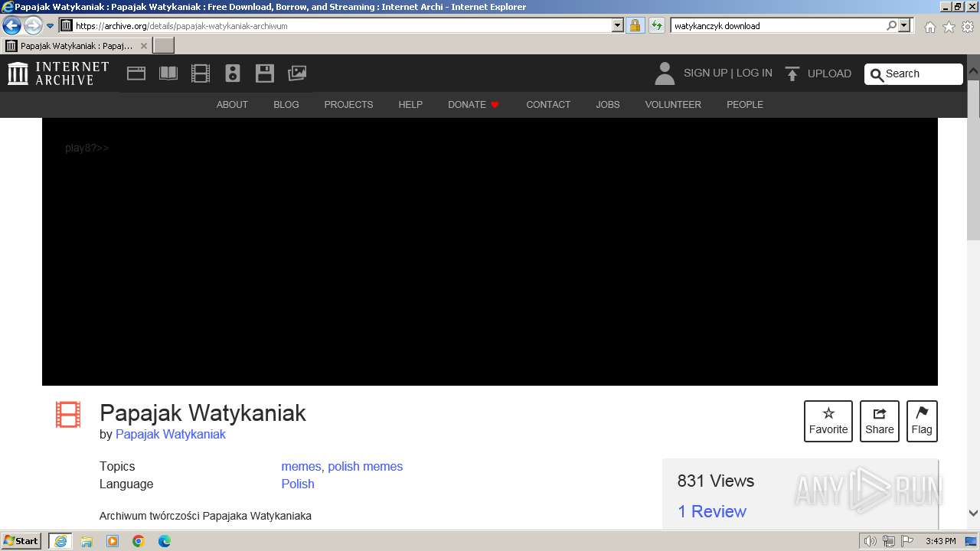Viewport: 980px width, 551px height.
Task: Click the UPLOAD link text
Action: point(829,73)
